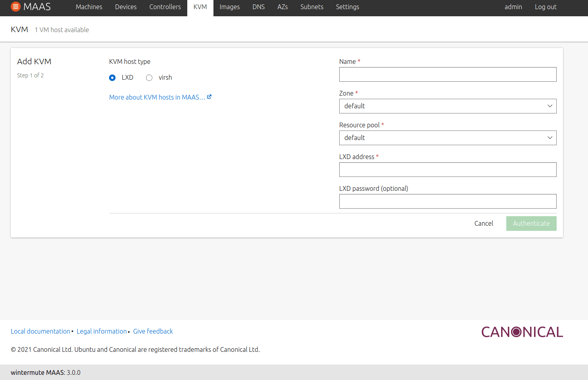The height and width of the screenshot is (380, 588).
Task: Select the virsh host type radio
Action: click(149, 78)
